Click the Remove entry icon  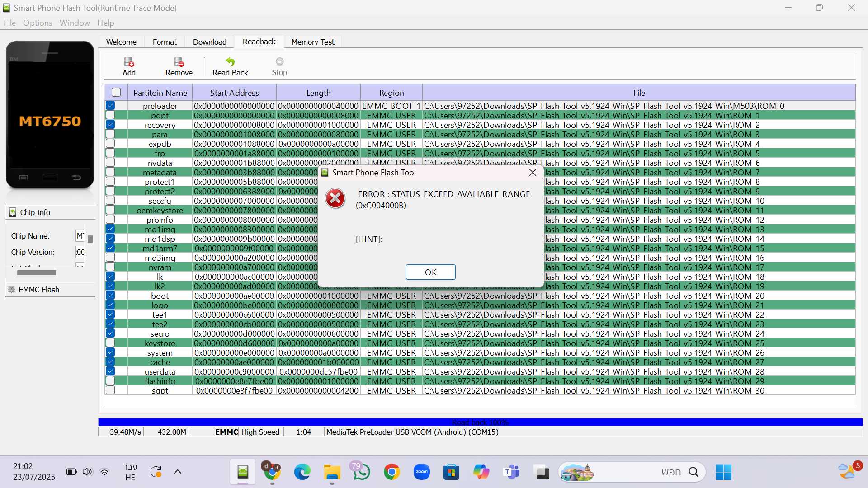pos(179,62)
